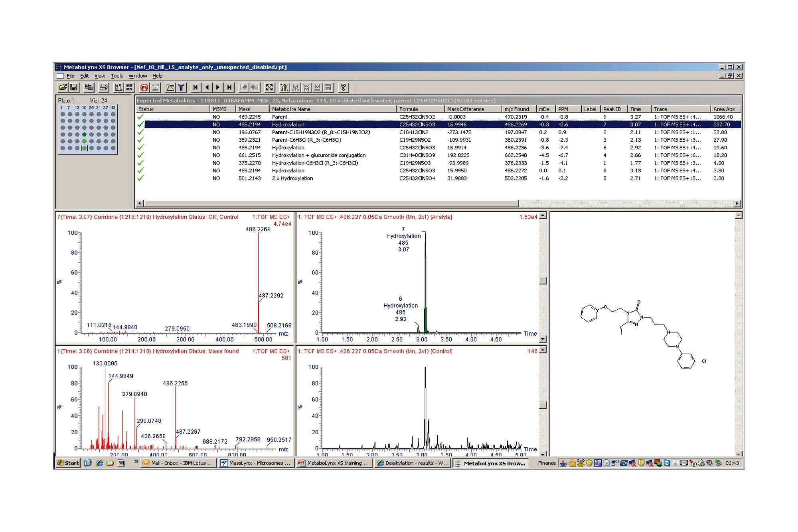Open the Edit menu
Screen dimensions: 798x532
pyautogui.click(x=85, y=76)
